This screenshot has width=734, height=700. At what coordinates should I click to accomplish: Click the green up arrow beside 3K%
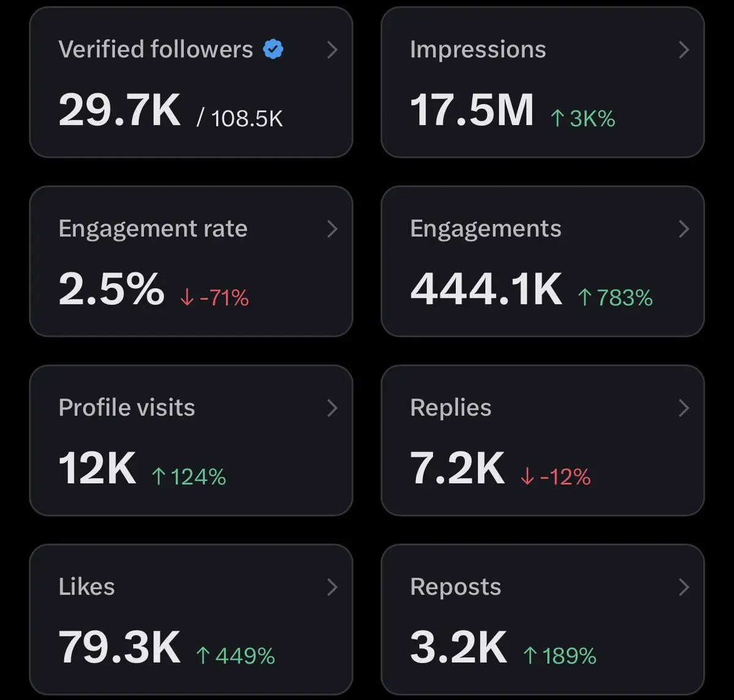pyautogui.click(x=557, y=118)
